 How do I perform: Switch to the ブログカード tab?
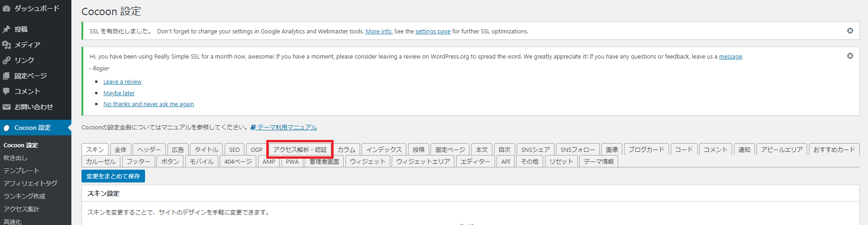646,150
